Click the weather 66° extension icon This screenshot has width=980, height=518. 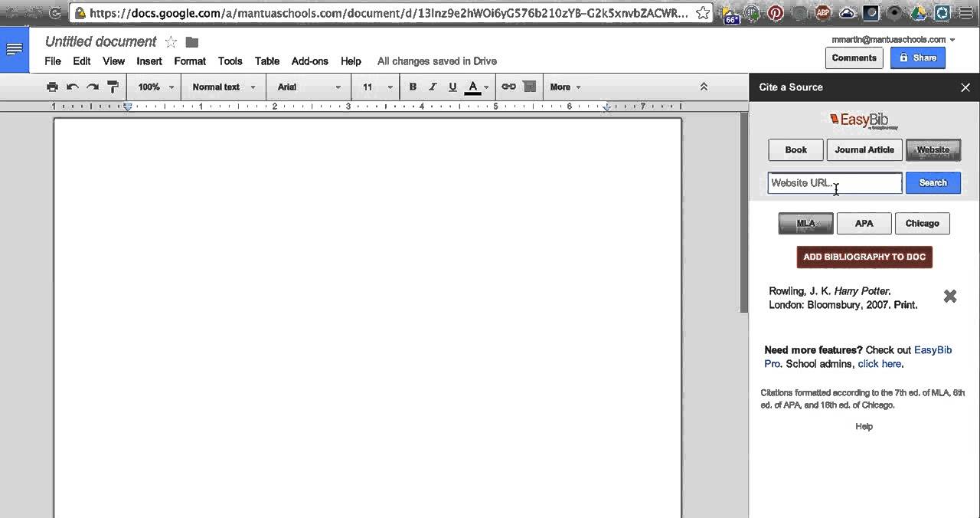(731, 15)
